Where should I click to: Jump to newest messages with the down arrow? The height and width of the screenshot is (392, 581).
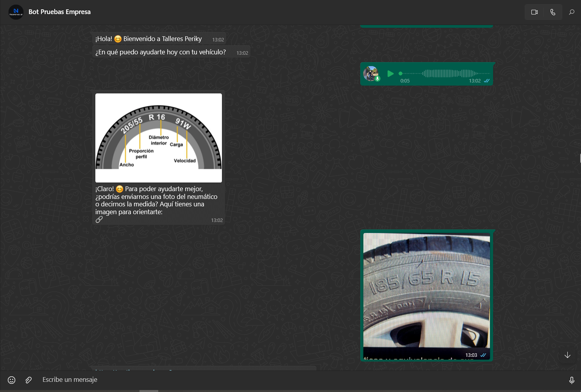click(x=567, y=355)
